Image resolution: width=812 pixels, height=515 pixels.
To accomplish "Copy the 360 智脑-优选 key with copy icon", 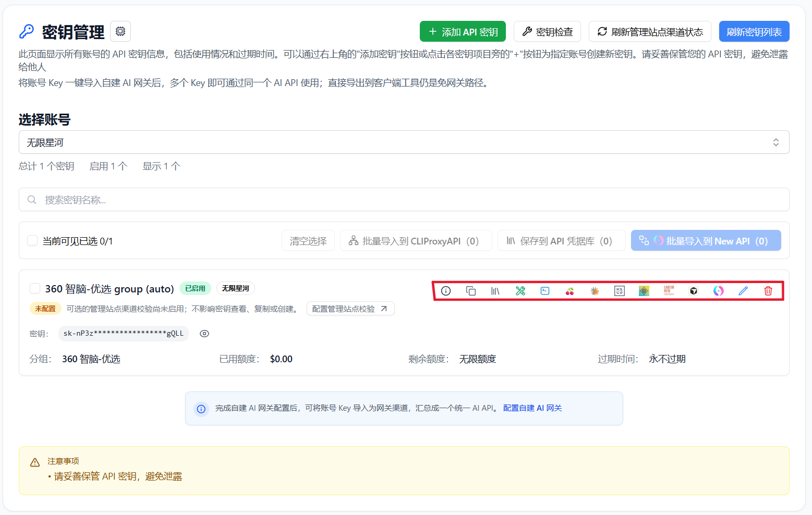I will point(471,291).
